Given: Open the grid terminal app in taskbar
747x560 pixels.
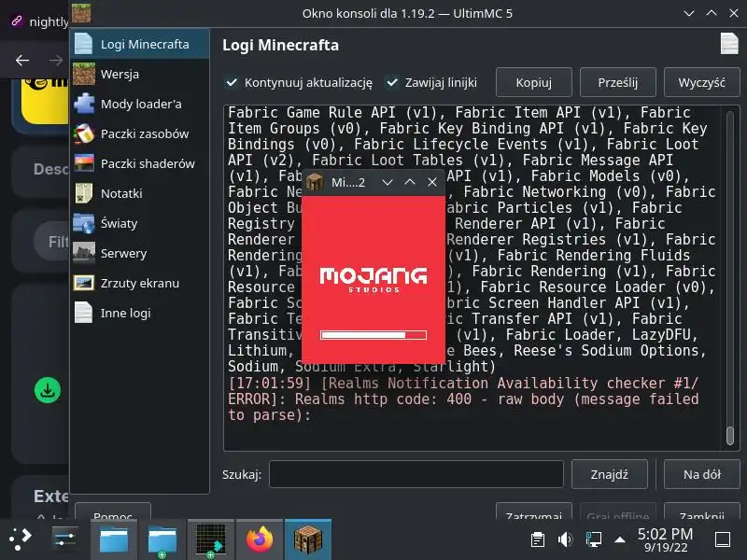Looking at the screenshot, I should (211, 540).
